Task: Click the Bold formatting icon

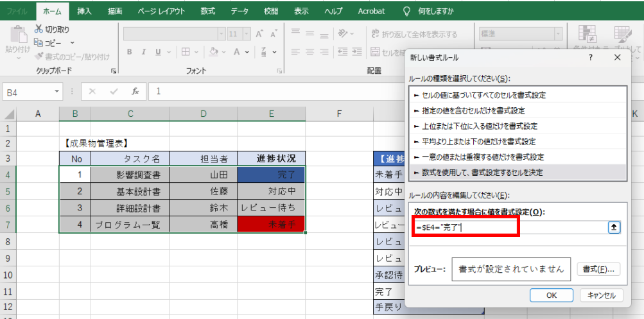Action: click(129, 52)
